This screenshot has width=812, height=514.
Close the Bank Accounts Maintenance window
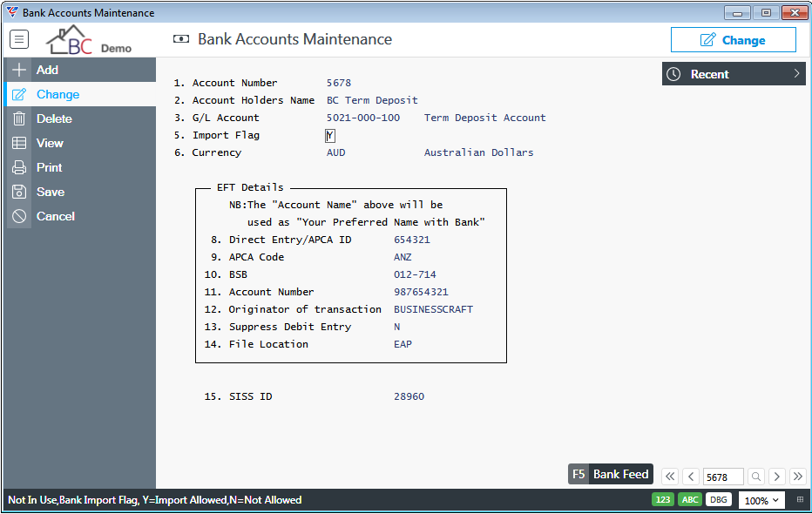(795, 12)
